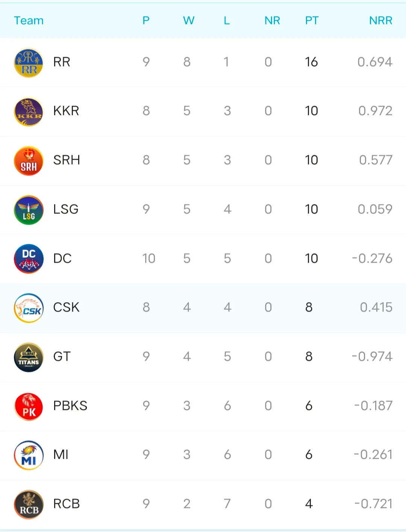
Task: Select the CSK lion team logo
Action: pyautogui.click(x=29, y=308)
